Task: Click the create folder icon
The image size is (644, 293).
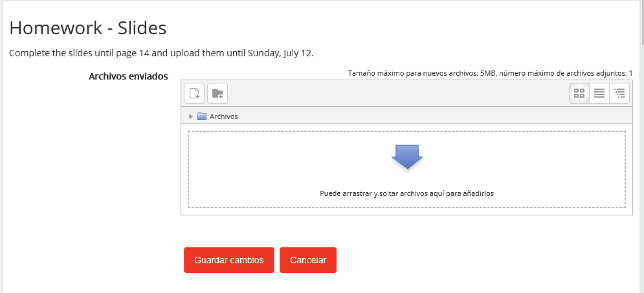Action: pos(217,93)
